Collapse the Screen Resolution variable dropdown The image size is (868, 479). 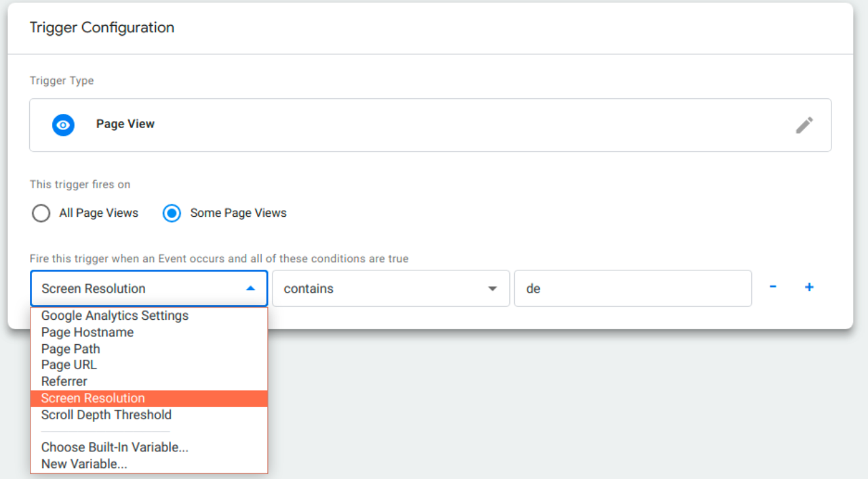[149, 289]
